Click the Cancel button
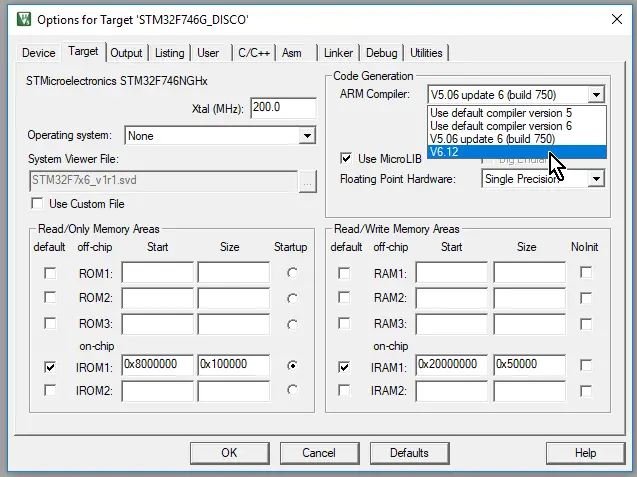The height and width of the screenshot is (477, 637). (x=319, y=452)
